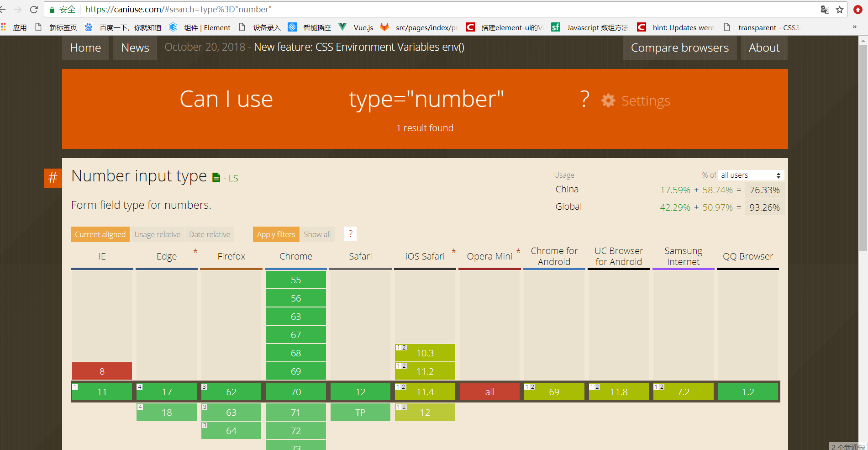Select Show all browsers option
This screenshot has width=868, height=450.
317,234
